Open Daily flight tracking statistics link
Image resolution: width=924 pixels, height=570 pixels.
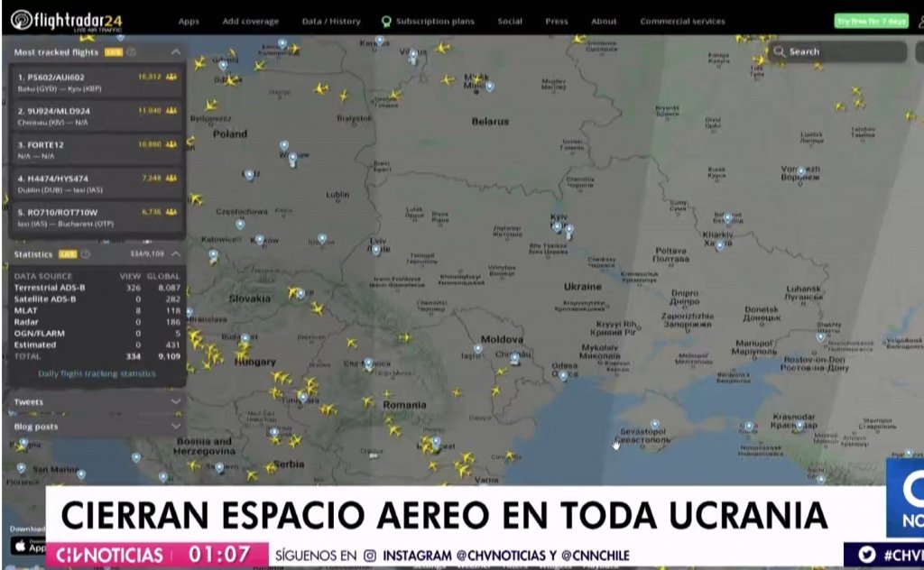(x=97, y=373)
